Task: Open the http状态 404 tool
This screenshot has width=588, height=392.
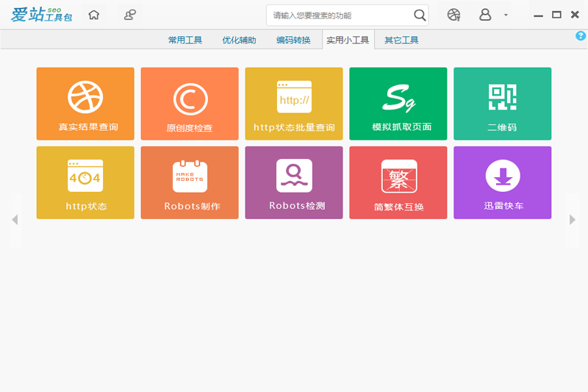Action: 85,182
